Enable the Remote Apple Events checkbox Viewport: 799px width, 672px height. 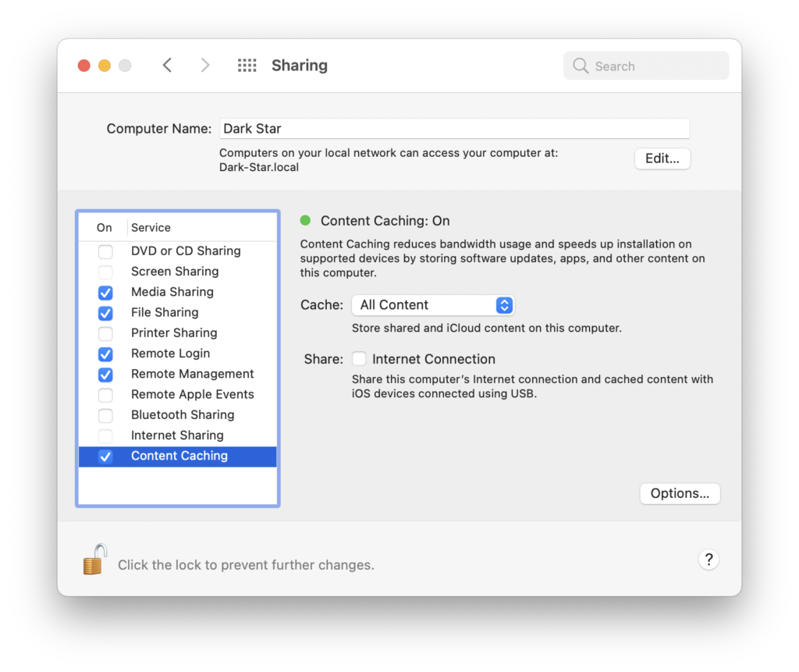tap(105, 395)
